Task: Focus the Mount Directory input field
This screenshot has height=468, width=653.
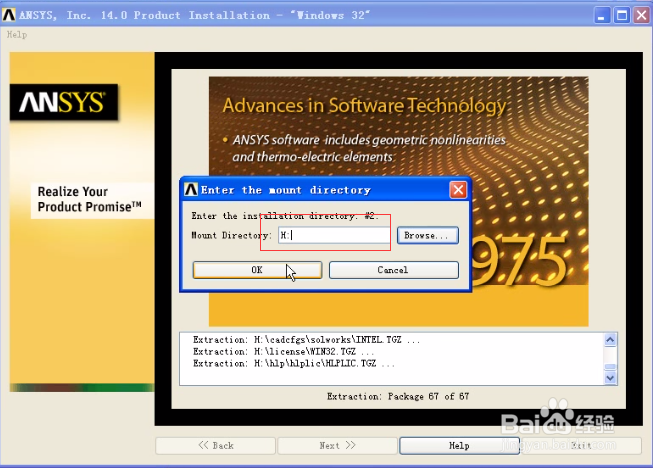Action: pyautogui.click(x=334, y=235)
